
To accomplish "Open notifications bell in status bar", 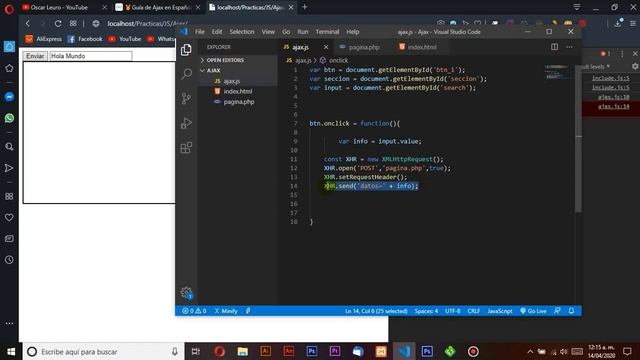I will [x=571, y=311].
